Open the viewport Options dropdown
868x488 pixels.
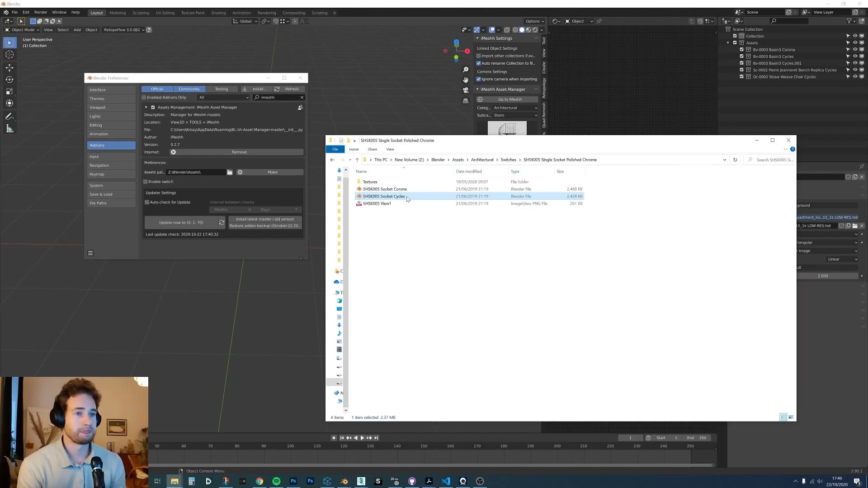coord(535,21)
